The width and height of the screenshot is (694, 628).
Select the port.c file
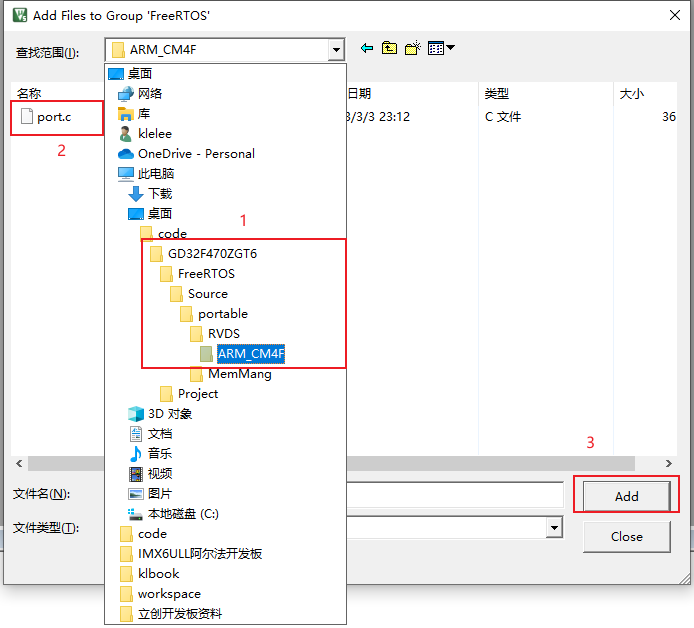point(54,117)
